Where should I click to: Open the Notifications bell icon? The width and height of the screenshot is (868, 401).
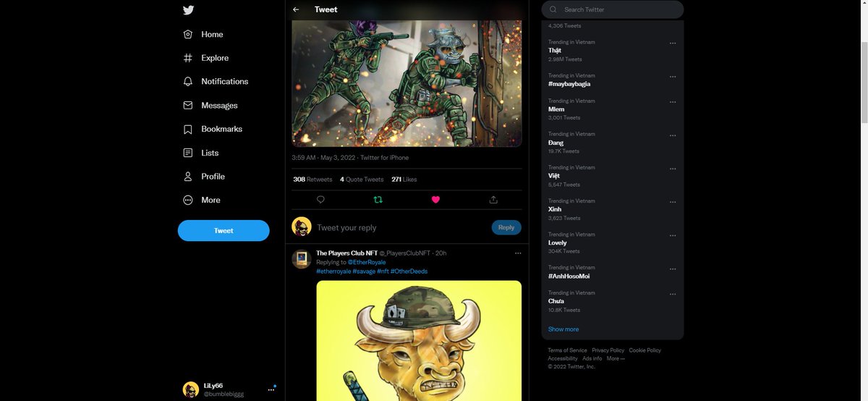point(188,82)
